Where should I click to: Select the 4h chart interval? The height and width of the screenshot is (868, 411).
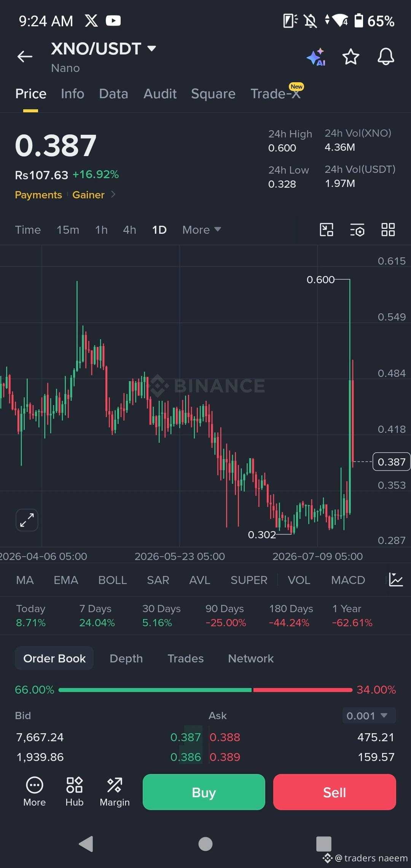tap(129, 230)
